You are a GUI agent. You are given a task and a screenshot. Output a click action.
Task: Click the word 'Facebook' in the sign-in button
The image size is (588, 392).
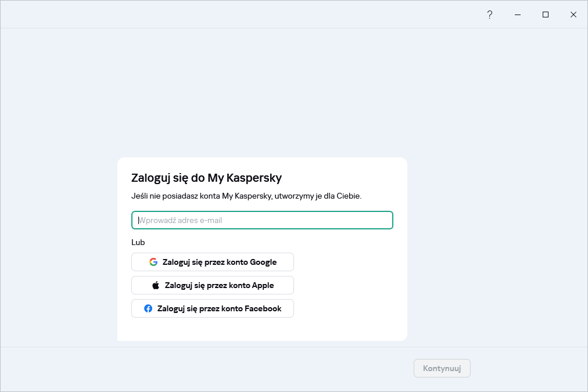pyautogui.click(x=263, y=308)
